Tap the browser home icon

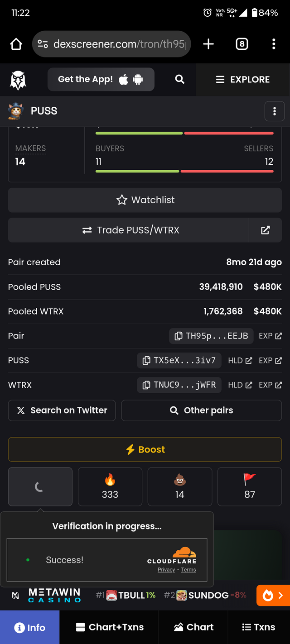click(16, 44)
